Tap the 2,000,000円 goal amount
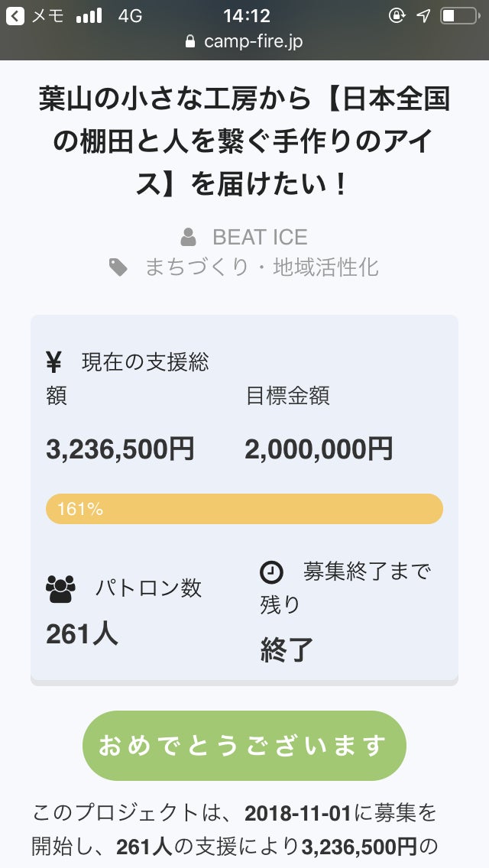This screenshot has width=489, height=868. point(319,449)
